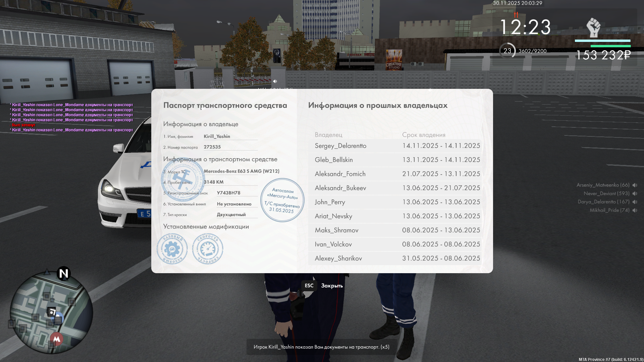
Task: Mute voice of Arseniy_Matveenko
Action: (635, 185)
